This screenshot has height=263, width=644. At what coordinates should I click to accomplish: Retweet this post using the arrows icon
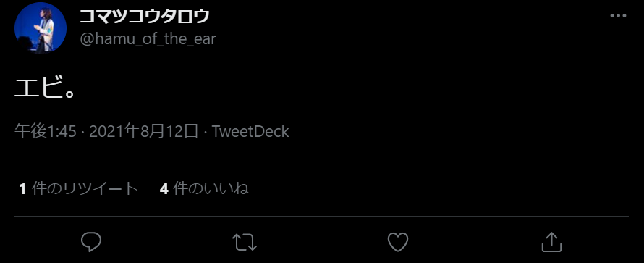245,242
